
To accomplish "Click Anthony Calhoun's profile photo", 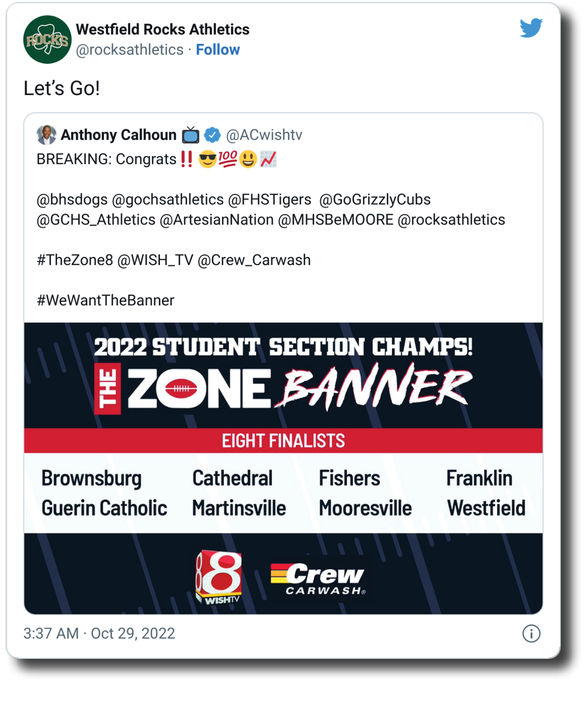I will (x=46, y=135).
